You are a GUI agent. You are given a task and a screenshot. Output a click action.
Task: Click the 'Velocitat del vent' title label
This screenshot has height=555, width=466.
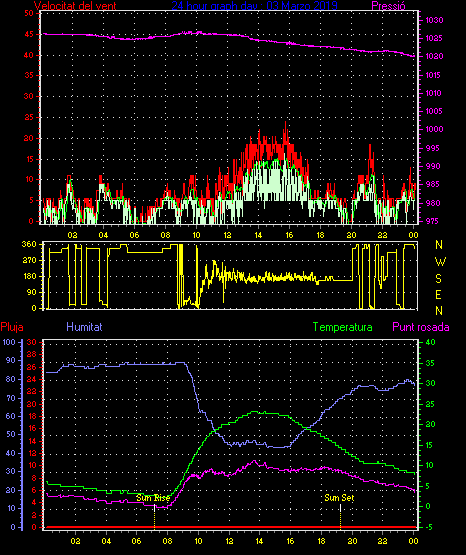[75, 6]
